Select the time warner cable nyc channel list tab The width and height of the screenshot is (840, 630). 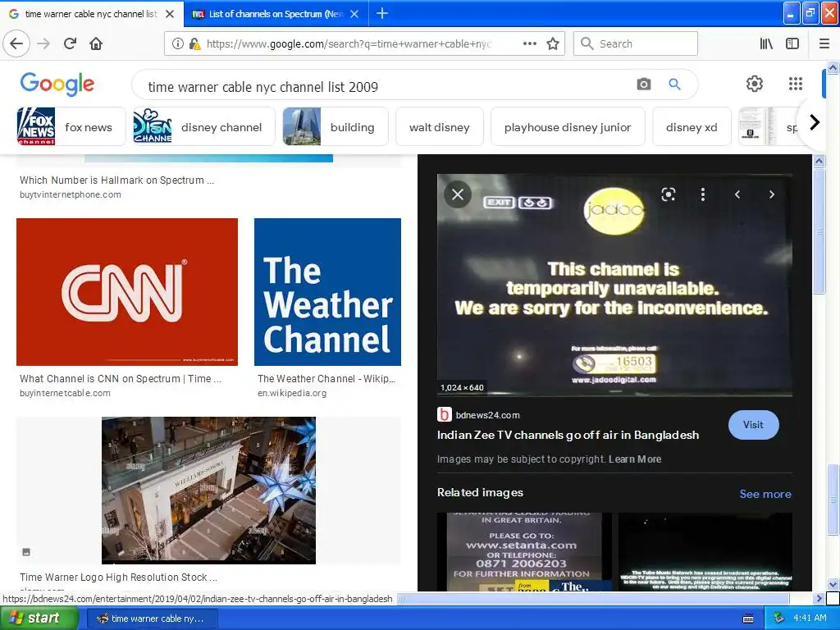[x=91, y=14]
